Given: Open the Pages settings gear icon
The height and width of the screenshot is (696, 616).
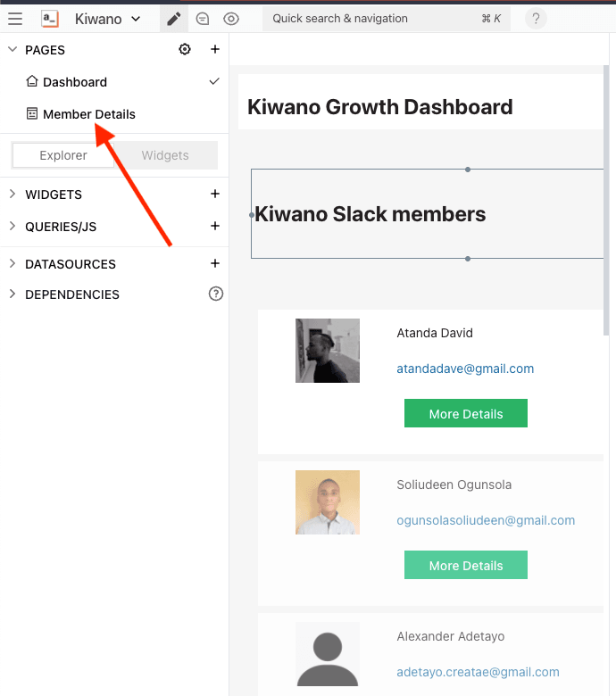Looking at the screenshot, I should tap(185, 50).
